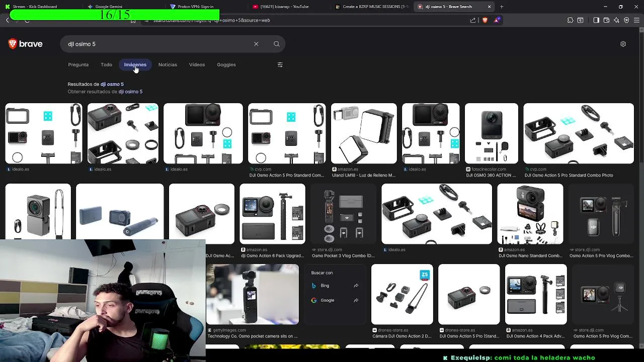Click the Brave logo on the search page

25,44
